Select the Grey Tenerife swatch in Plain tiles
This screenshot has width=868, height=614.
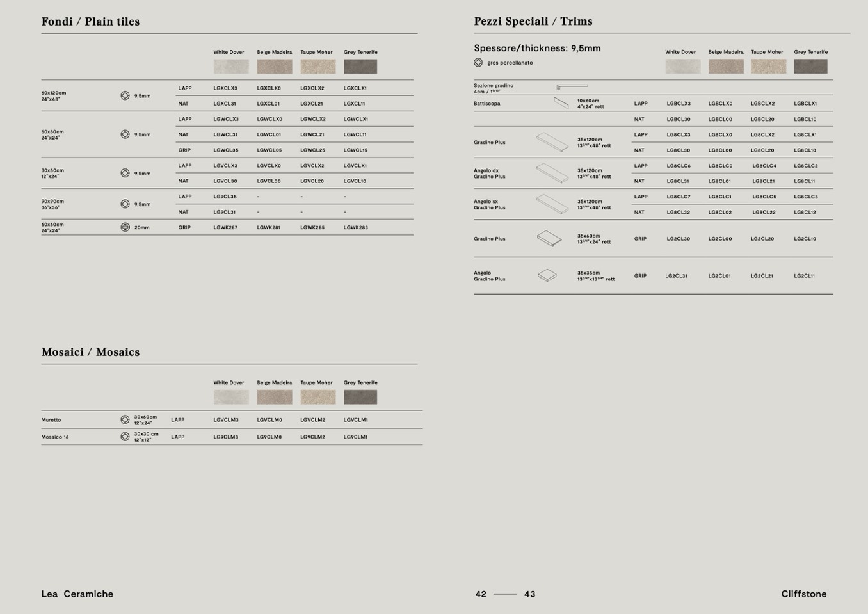pos(360,67)
